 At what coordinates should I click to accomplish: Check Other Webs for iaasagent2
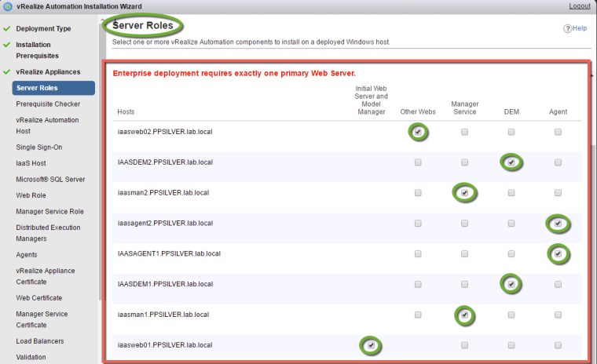pyautogui.click(x=418, y=224)
